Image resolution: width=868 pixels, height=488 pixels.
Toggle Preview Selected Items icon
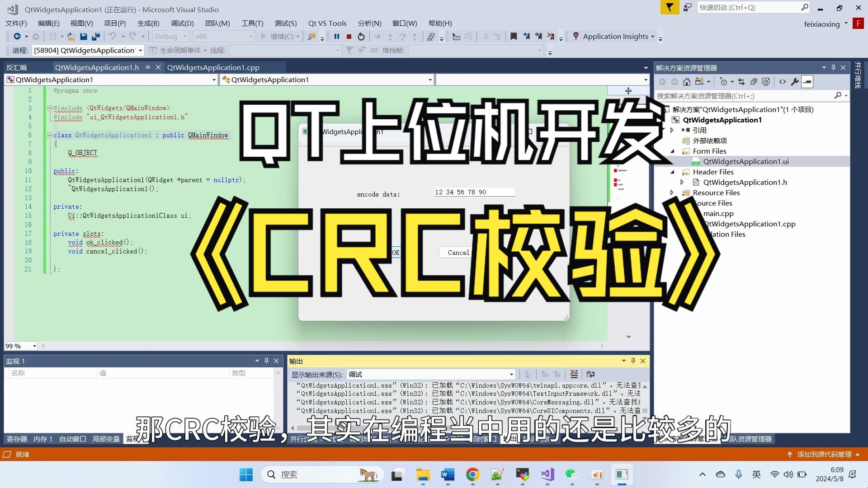[x=807, y=82]
